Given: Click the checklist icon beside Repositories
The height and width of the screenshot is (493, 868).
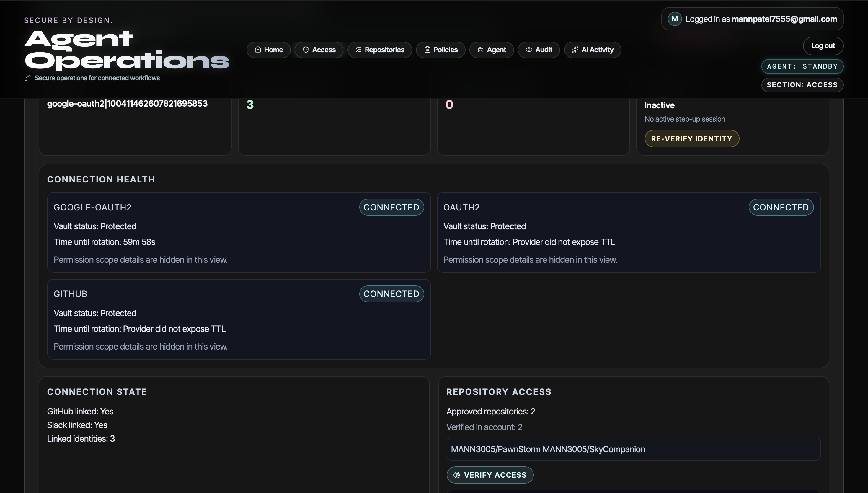Looking at the screenshot, I should [358, 50].
